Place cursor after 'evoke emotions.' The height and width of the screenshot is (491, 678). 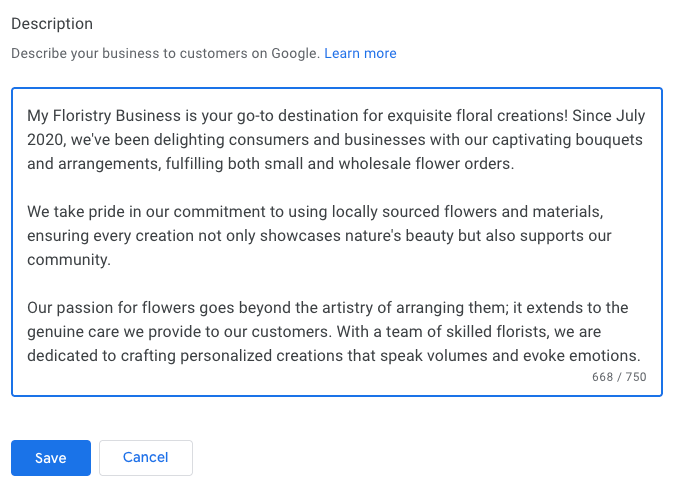coord(641,355)
